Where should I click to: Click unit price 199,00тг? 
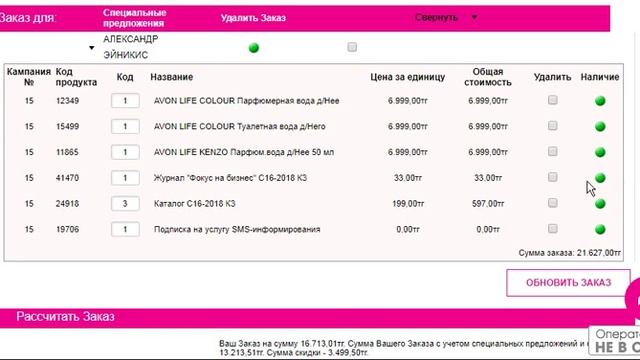pos(408,204)
